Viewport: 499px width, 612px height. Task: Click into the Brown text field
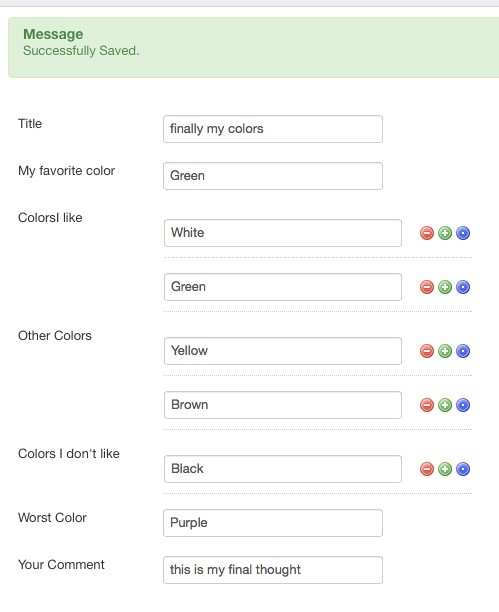pos(283,405)
